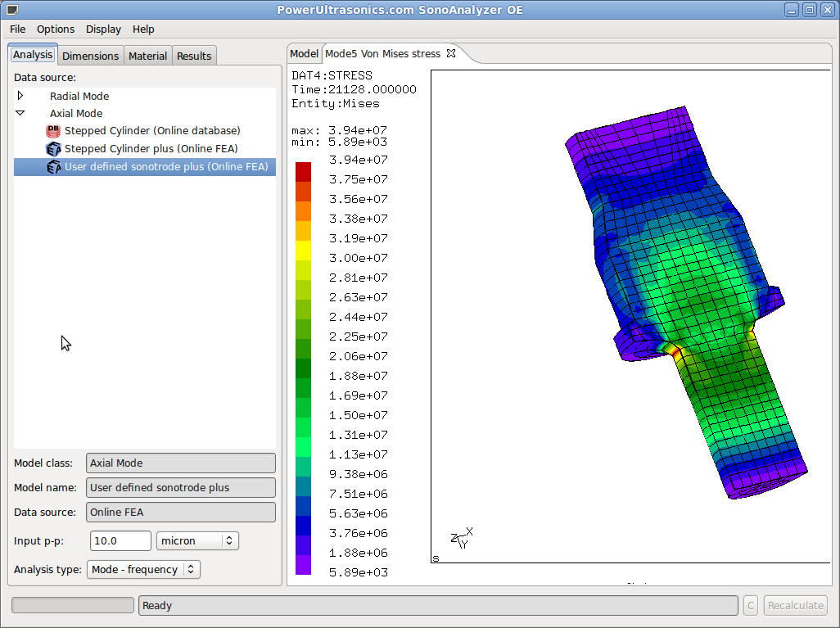The width and height of the screenshot is (840, 628).
Task: Open the Options menu
Action: pos(56,29)
